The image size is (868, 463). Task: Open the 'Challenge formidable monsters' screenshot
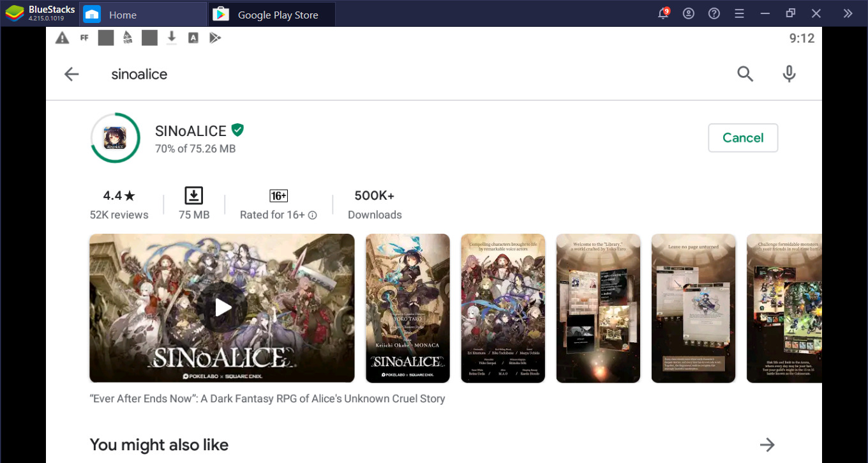coord(784,308)
